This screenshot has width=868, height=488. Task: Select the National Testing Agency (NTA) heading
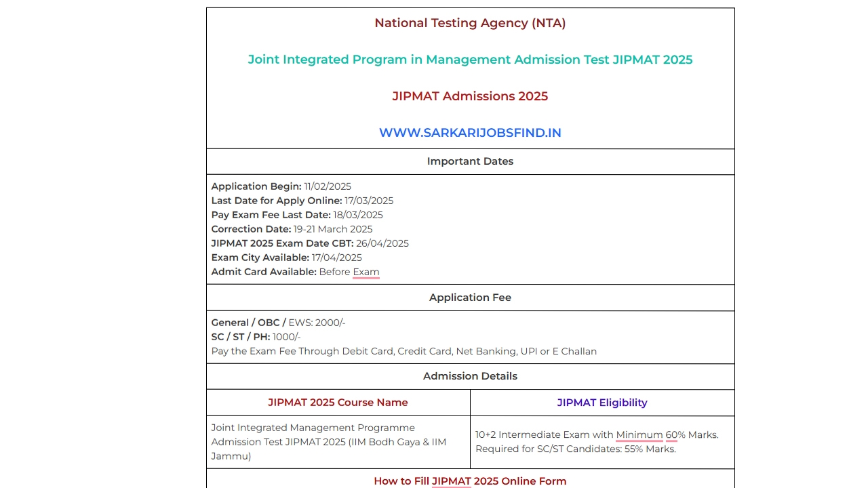coord(470,22)
